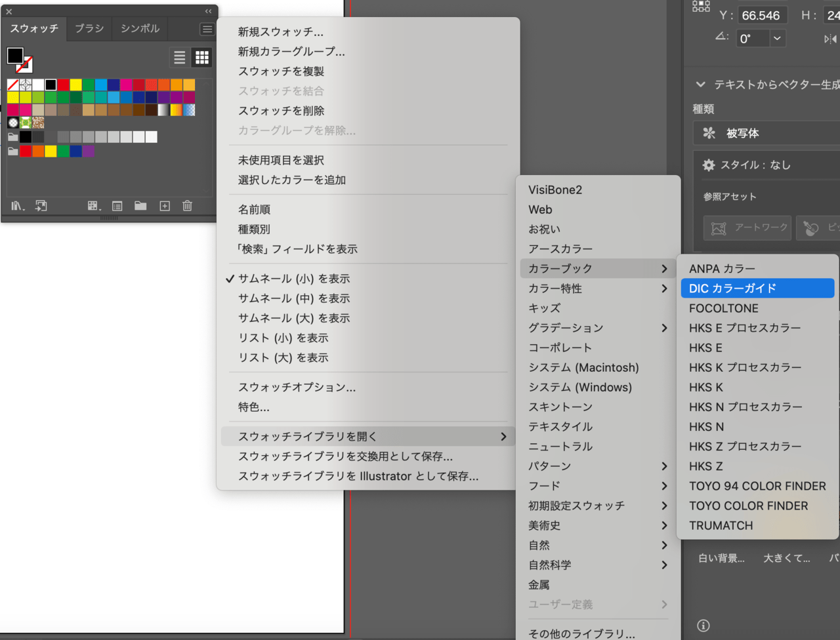The image size is (840, 640).
Task: Click the add-to-library icon beside Swatch Libraries
Action: 41,206
